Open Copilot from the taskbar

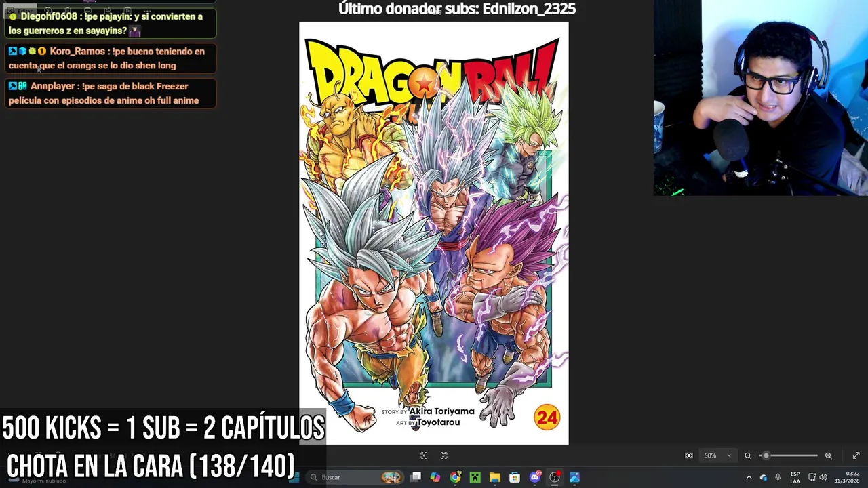pos(435,477)
